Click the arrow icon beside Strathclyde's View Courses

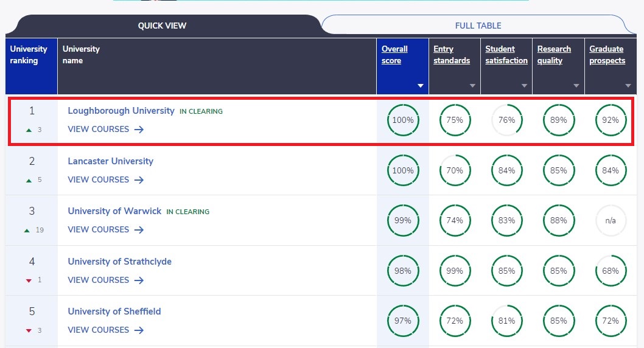click(x=139, y=280)
